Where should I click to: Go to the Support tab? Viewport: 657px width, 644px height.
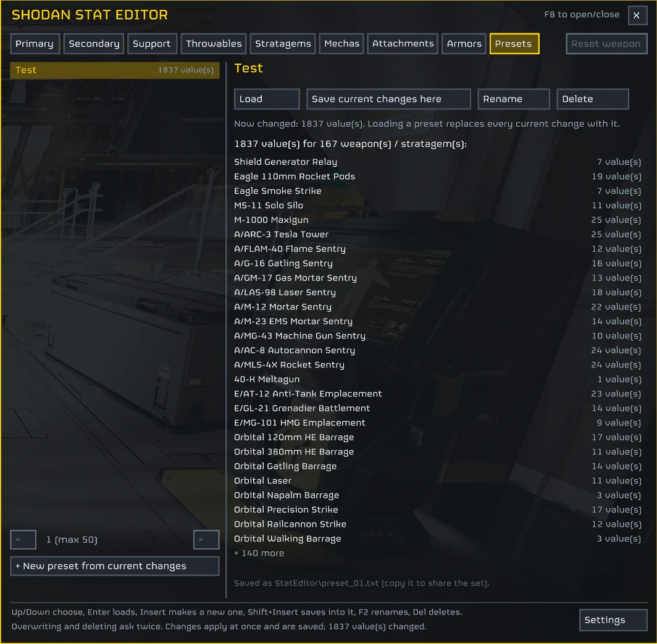click(x=152, y=44)
